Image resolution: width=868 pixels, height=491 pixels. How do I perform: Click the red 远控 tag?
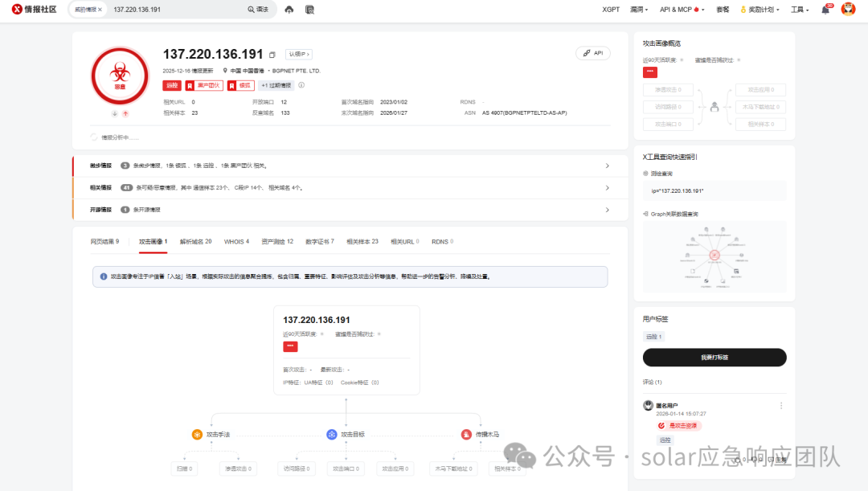pyautogui.click(x=172, y=85)
